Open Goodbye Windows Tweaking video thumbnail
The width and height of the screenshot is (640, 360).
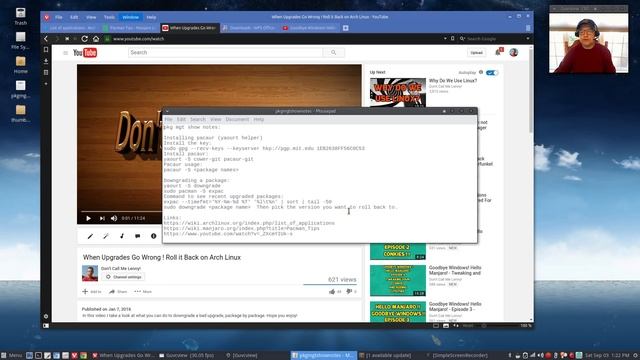398,280
